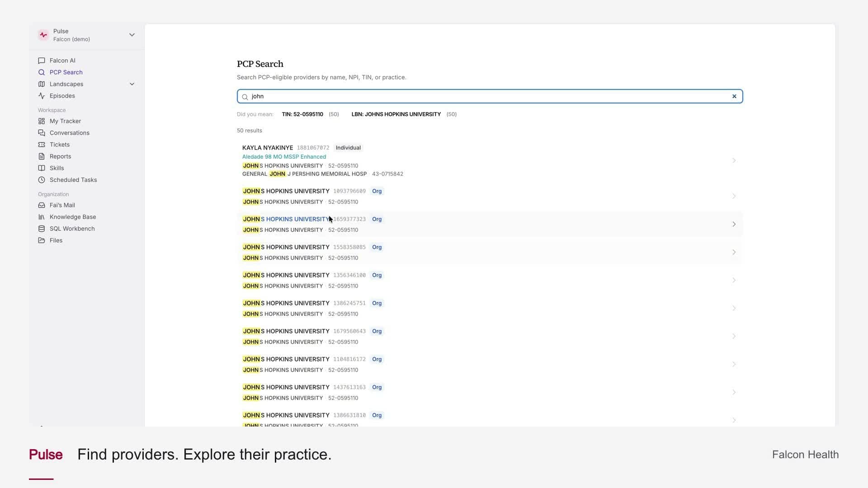Click the Skills book icon
This screenshot has width=868, height=488.
42,168
